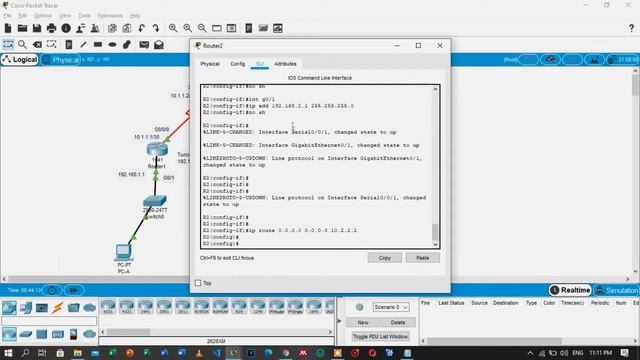Image resolution: width=640 pixels, height=360 pixels.
Task: Toggle the Top checkbox in Router2 window
Action: 198,283
